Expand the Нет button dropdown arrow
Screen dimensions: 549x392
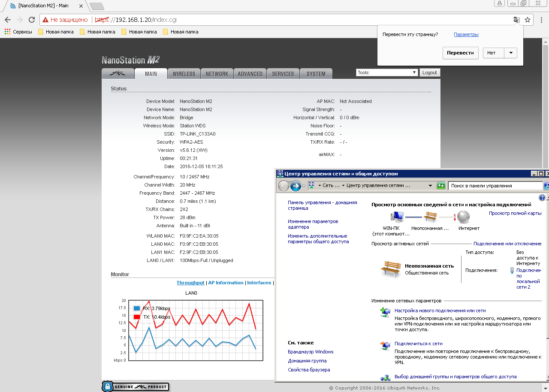[510, 53]
